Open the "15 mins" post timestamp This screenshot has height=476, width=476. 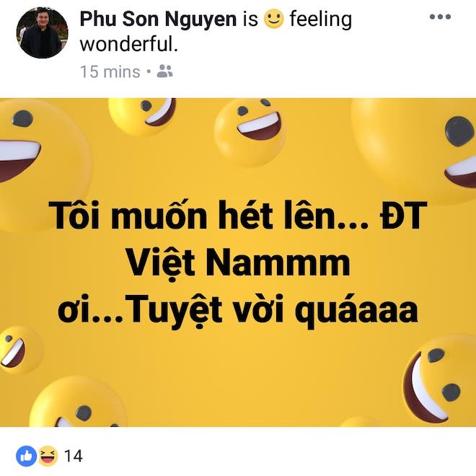click(110, 72)
